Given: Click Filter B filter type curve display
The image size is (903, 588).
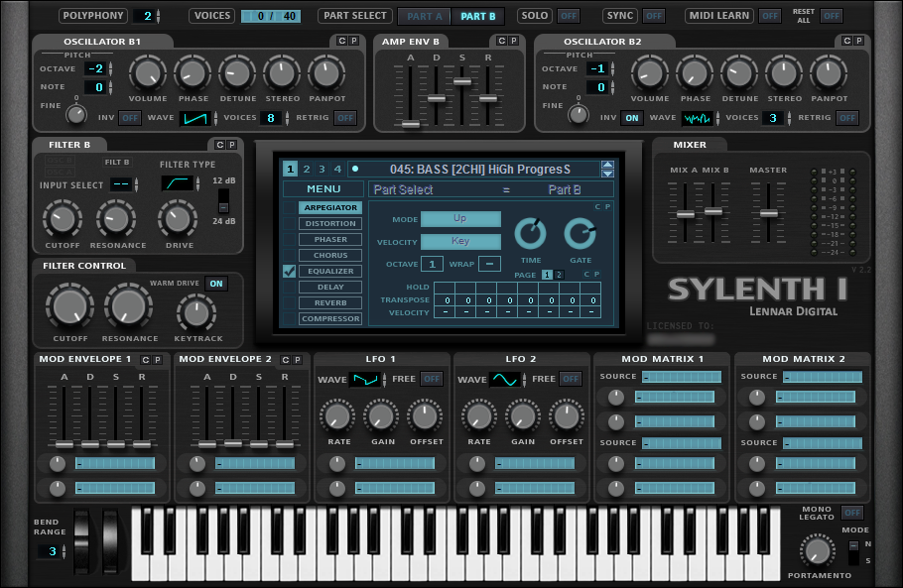Looking at the screenshot, I should point(178,183).
